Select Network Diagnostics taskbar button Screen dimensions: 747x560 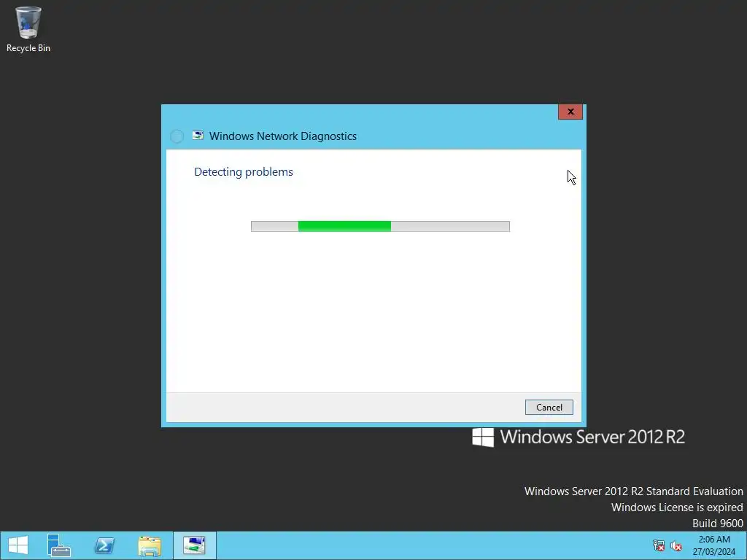point(194,545)
